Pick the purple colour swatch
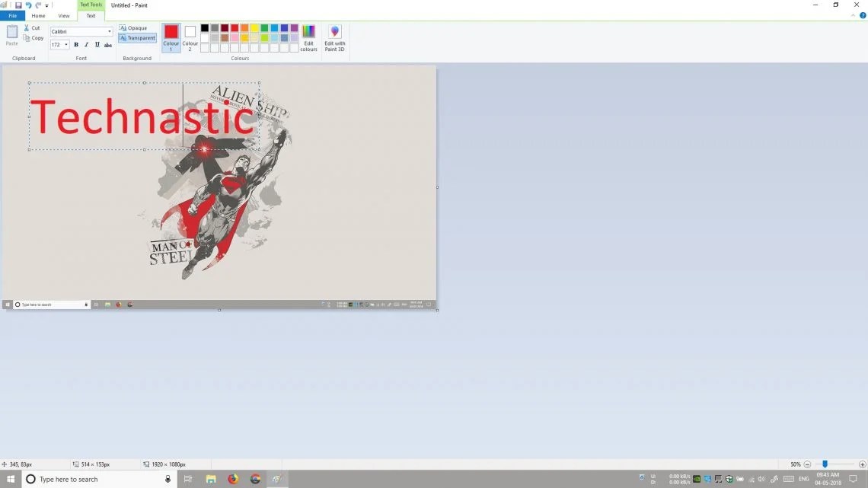Screen dimensions: 868x488 295,28
